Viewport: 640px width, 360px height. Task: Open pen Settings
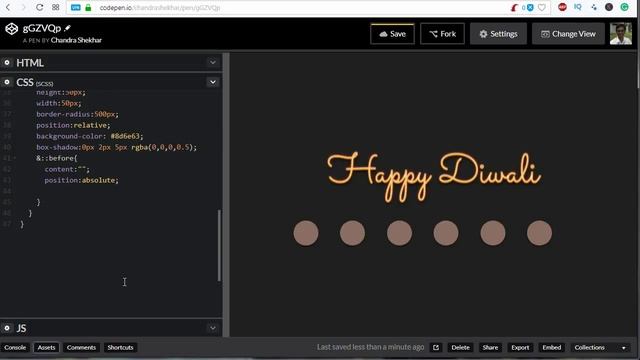point(498,34)
